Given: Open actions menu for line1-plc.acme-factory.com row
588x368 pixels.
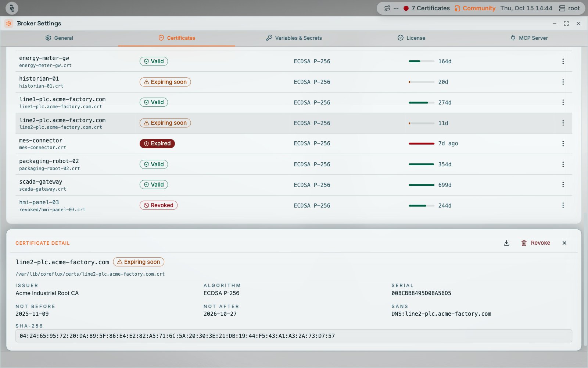Looking at the screenshot, I should click(563, 102).
